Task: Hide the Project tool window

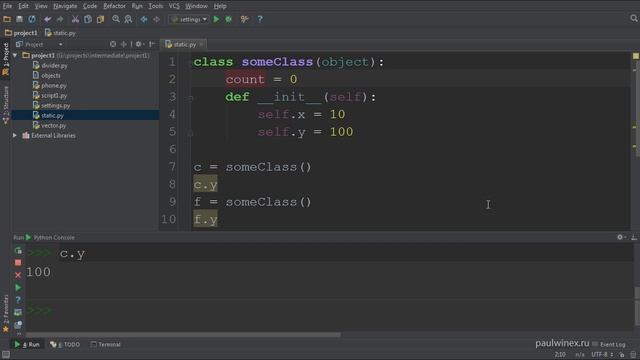Action: (x=152, y=44)
